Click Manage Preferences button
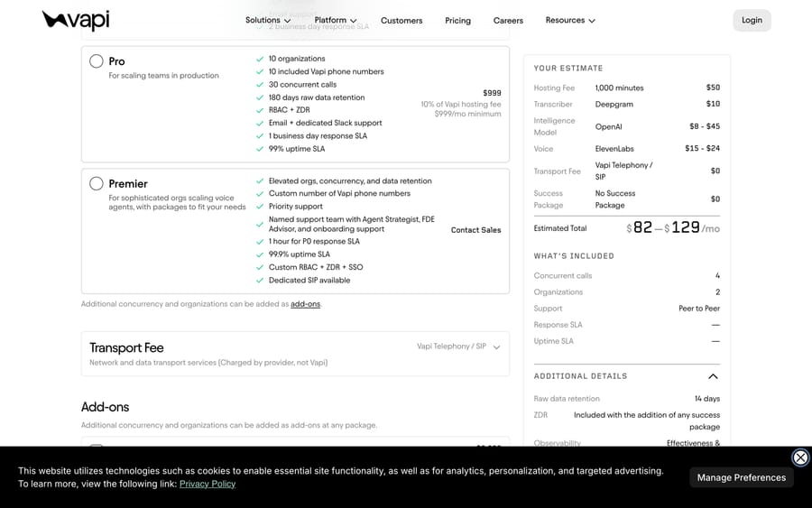Image resolution: width=812 pixels, height=508 pixels. pyautogui.click(x=741, y=477)
